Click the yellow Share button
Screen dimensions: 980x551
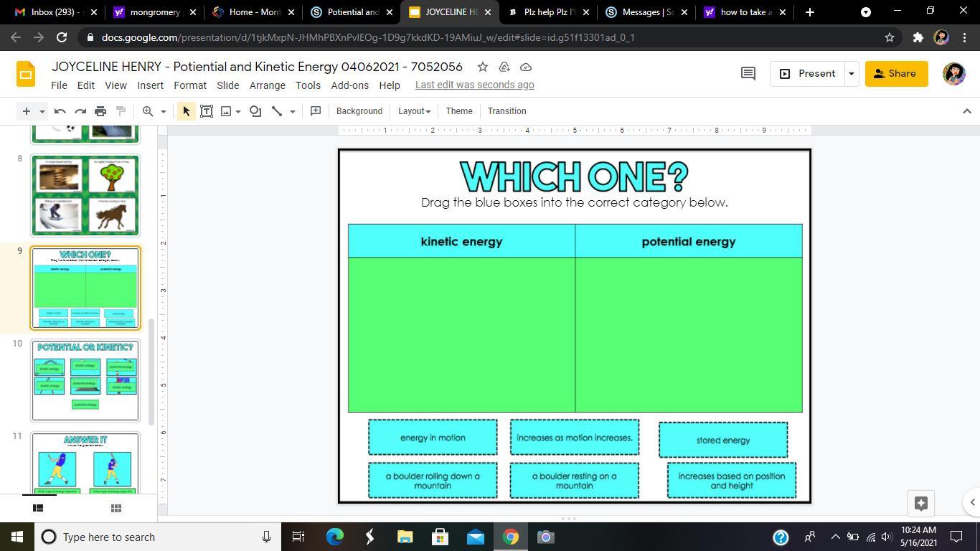pos(895,74)
